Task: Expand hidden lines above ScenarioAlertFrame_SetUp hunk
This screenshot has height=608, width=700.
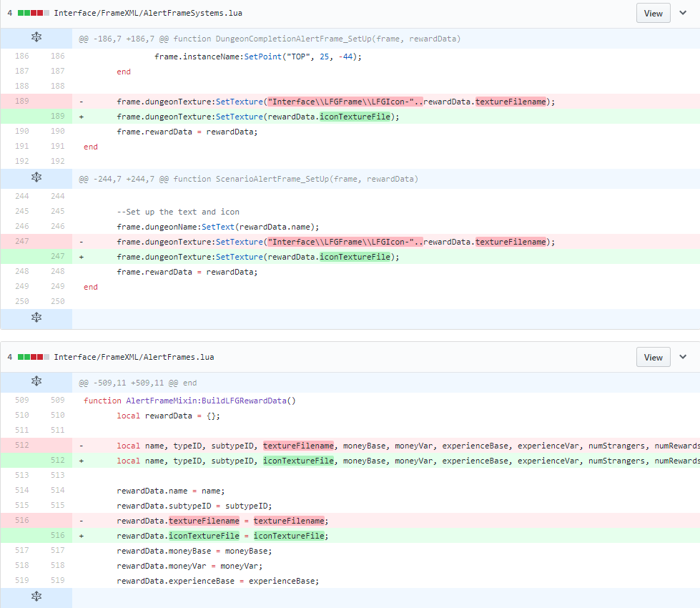Action: tap(36, 178)
